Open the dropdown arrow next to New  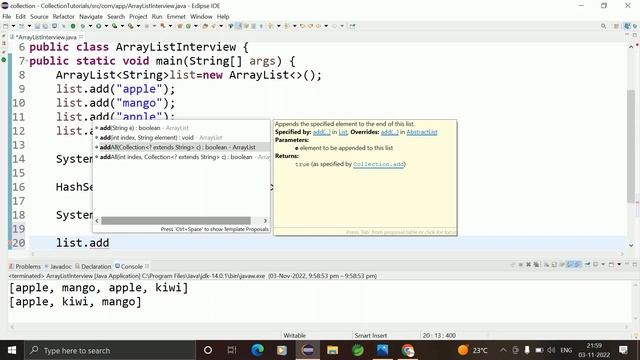coord(13,26)
